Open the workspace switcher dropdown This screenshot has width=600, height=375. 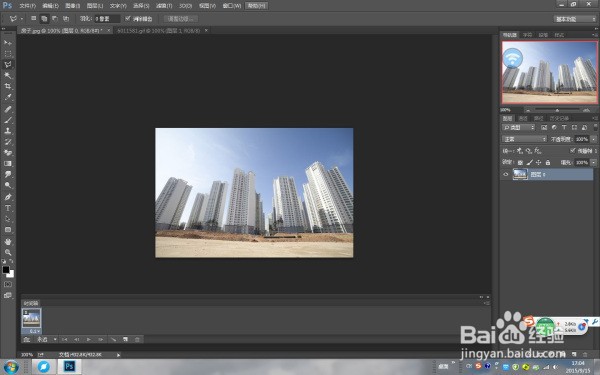click(575, 19)
